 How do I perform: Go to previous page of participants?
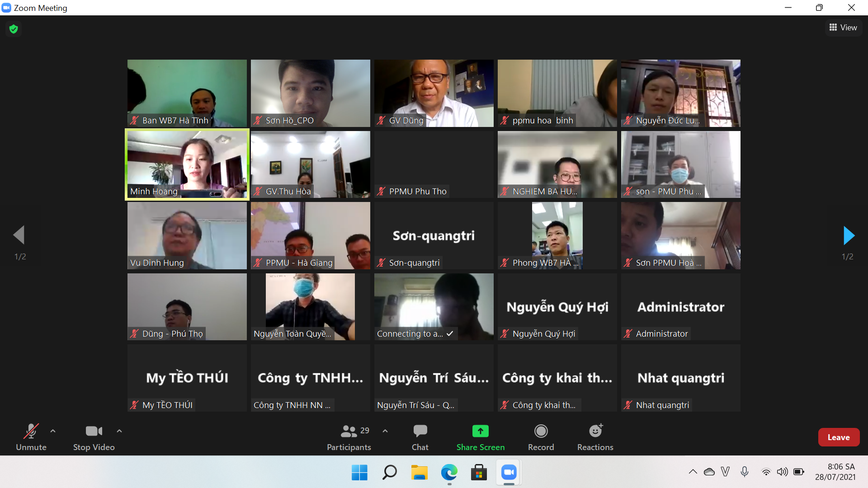point(19,235)
